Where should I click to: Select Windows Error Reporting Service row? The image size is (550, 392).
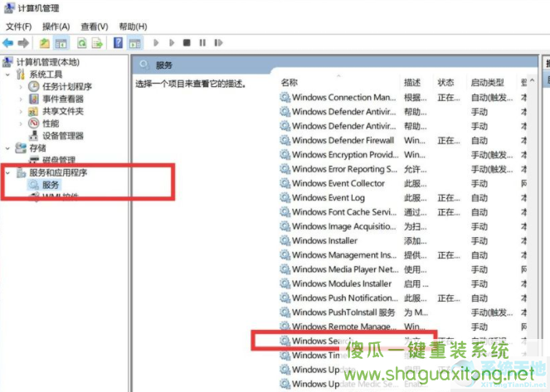coord(403,169)
